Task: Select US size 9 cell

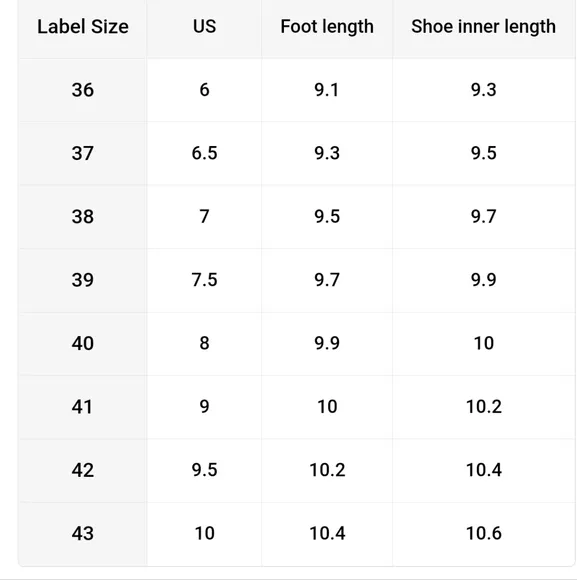Action: pyautogui.click(x=204, y=407)
